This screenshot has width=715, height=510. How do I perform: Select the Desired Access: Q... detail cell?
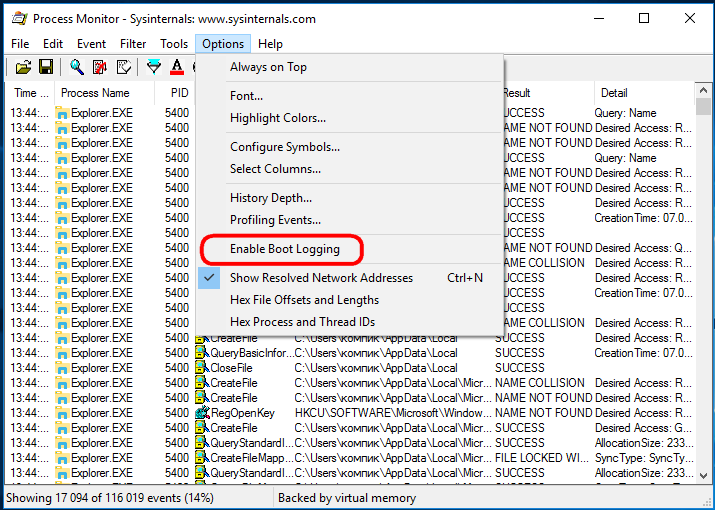point(643,248)
